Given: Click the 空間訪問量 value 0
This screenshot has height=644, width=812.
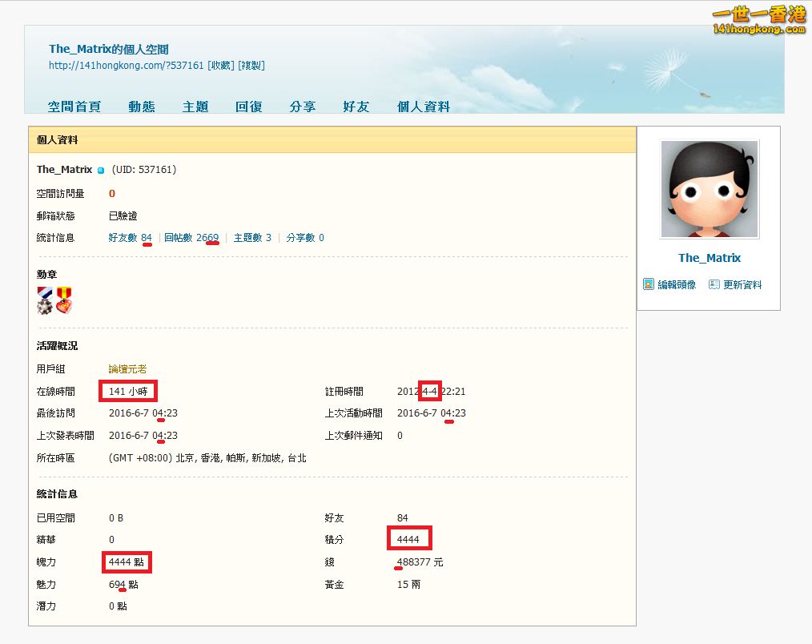Looking at the screenshot, I should (112, 193).
